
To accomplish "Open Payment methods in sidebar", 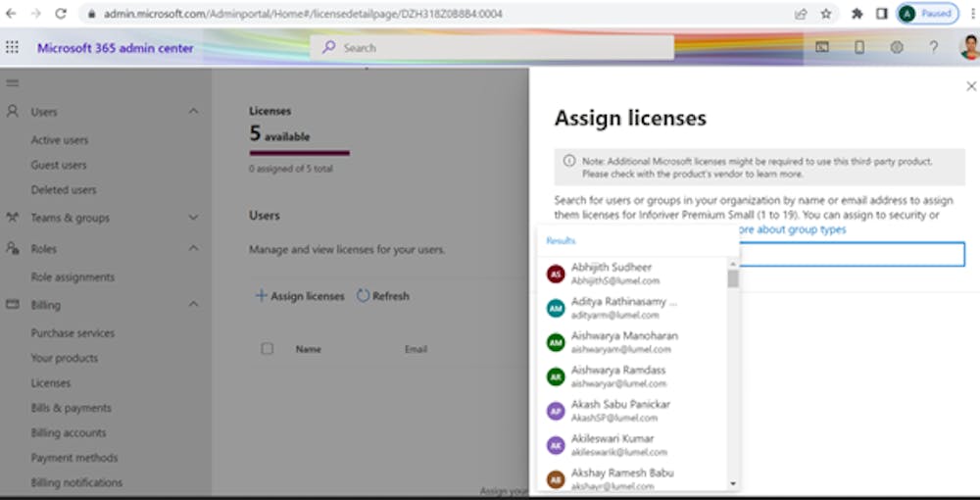I will pyautogui.click(x=74, y=458).
